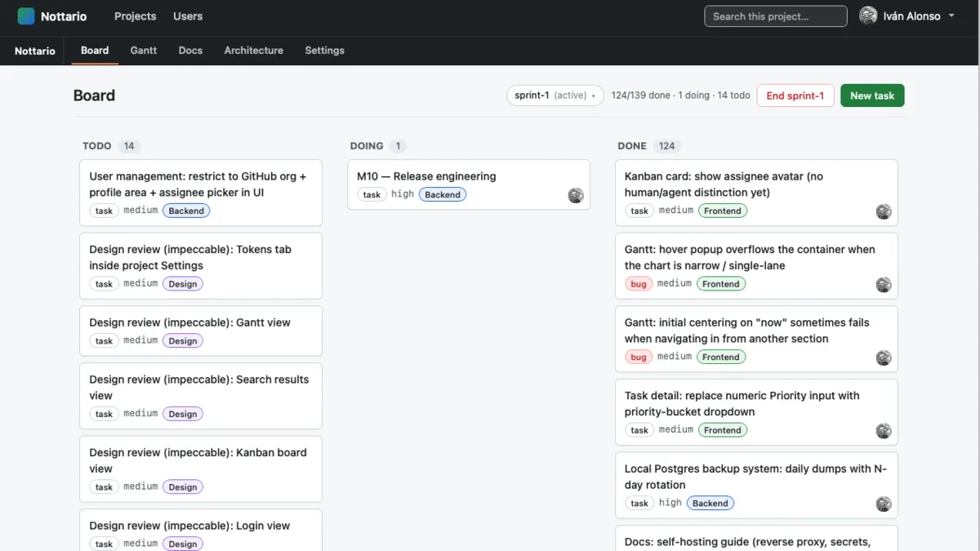Click the End sprint-1 button

click(x=795, y=96)
